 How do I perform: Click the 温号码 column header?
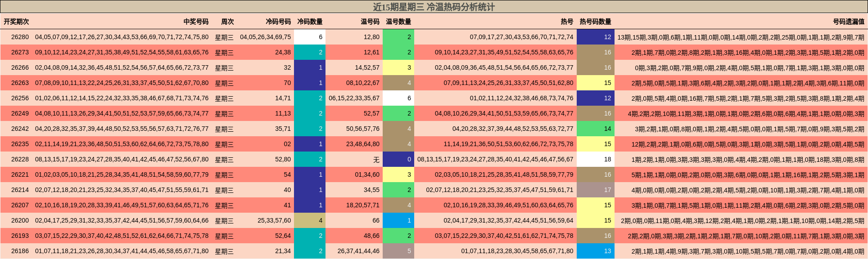click(x=370, y=22)
